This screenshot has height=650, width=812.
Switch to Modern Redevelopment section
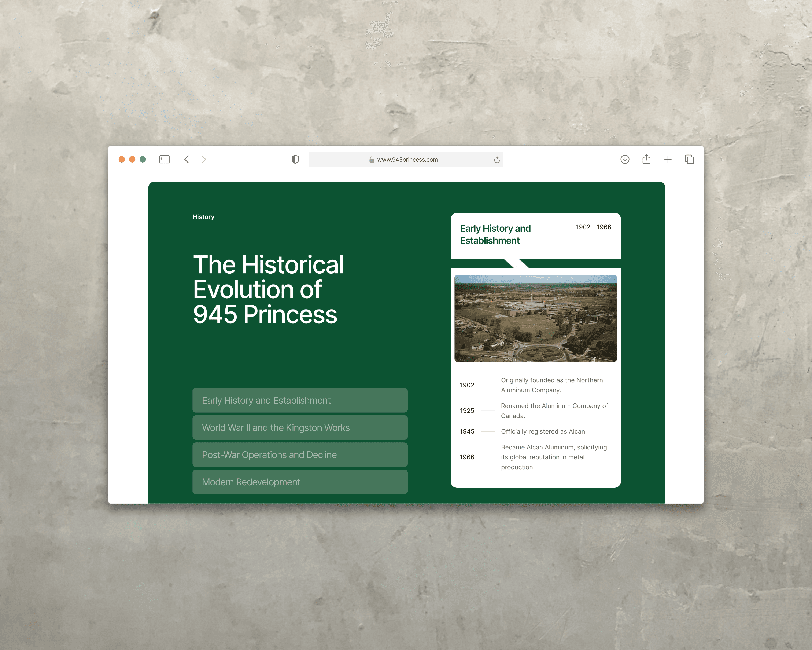300,482
